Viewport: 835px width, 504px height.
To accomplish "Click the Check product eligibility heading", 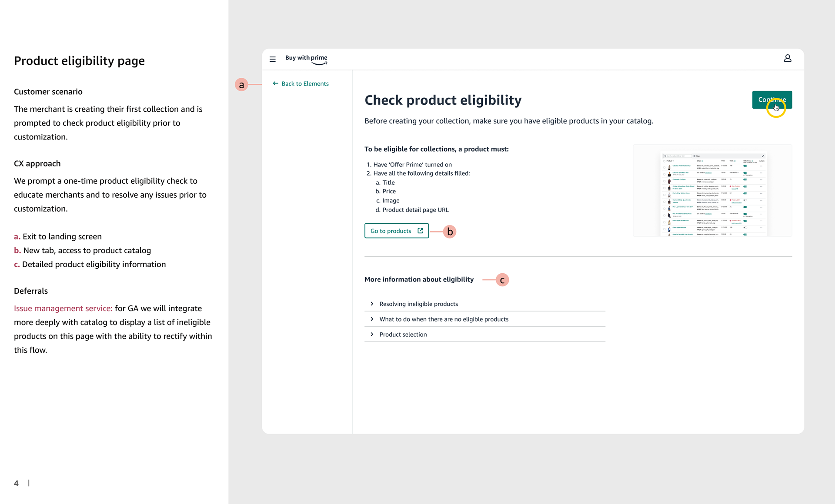I will click(443, 100).
